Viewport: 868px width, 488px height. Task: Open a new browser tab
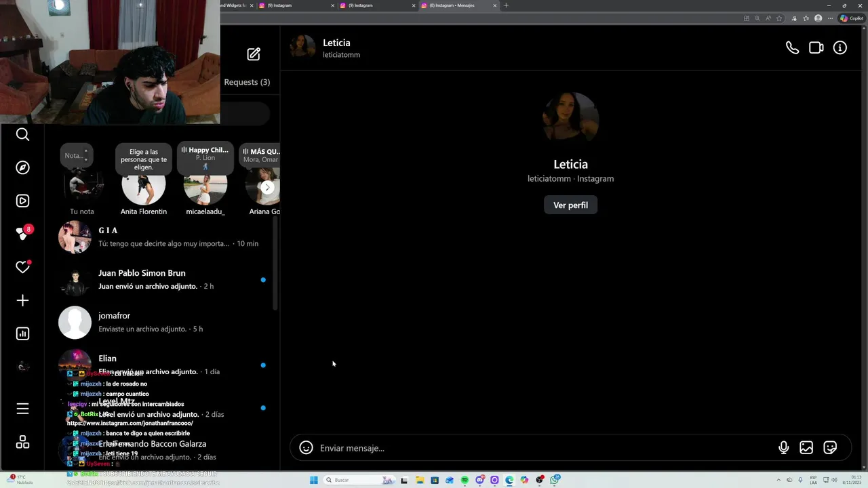506,5
